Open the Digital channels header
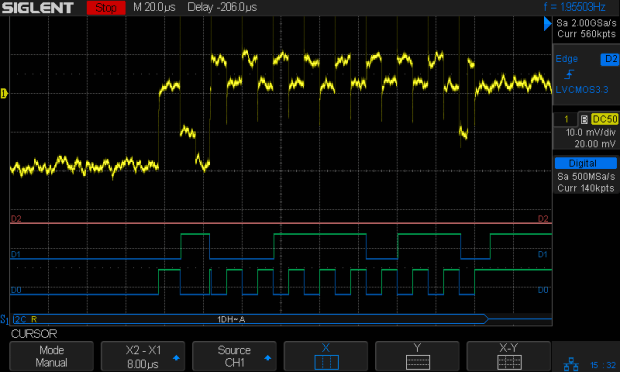 click(585, 163)
